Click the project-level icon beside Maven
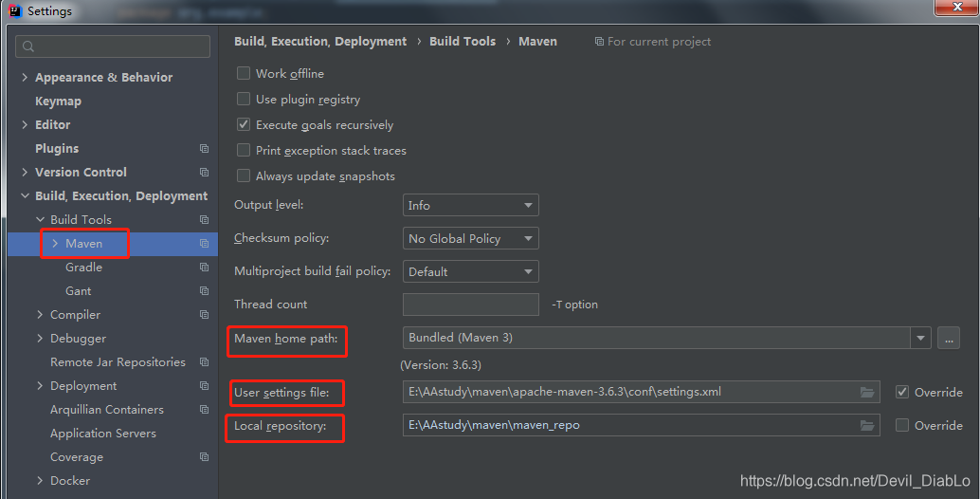This screenshot has height=499, width=980. click(x=204, y=243)
